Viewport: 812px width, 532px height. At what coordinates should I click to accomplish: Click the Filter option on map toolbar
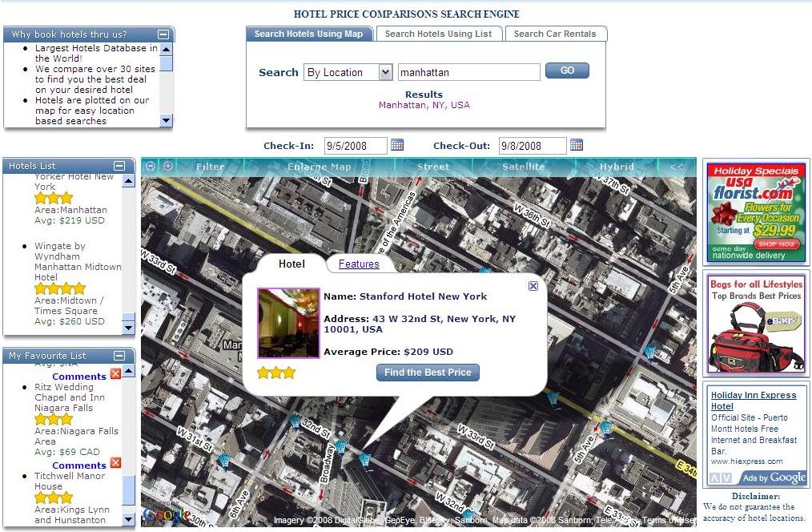tap(211, 167)
